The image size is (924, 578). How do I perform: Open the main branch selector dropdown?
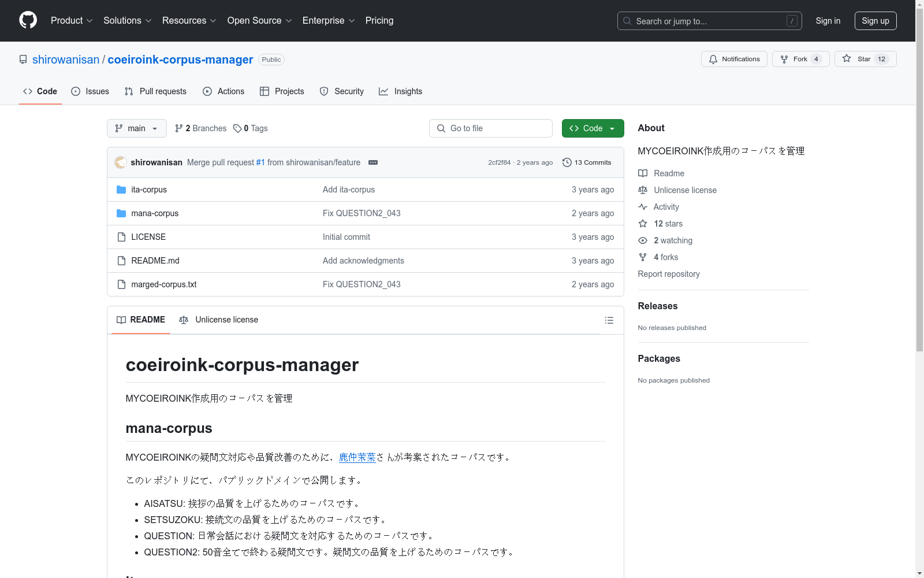click(x=137, y=128)
